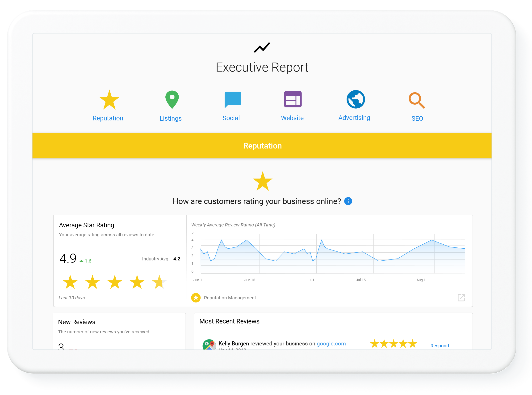Image resolution: width=532 pixels, height=395 pixels.
Task: Click the Advertising globe icon
Action: 356,99
